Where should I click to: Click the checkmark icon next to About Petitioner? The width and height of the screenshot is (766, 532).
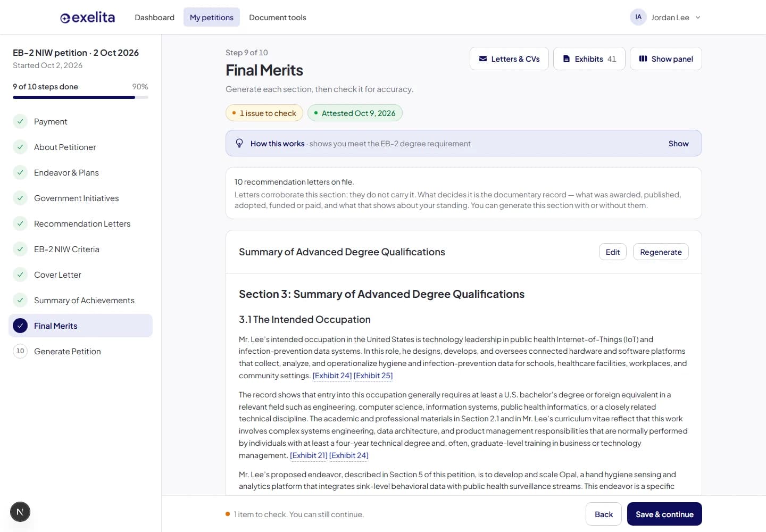[20, 147]
